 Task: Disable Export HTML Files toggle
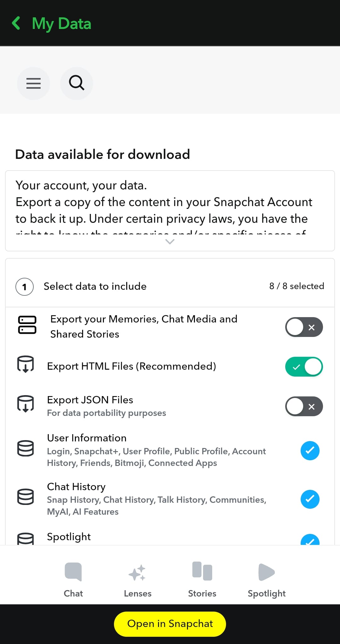[x=303, y=367]
